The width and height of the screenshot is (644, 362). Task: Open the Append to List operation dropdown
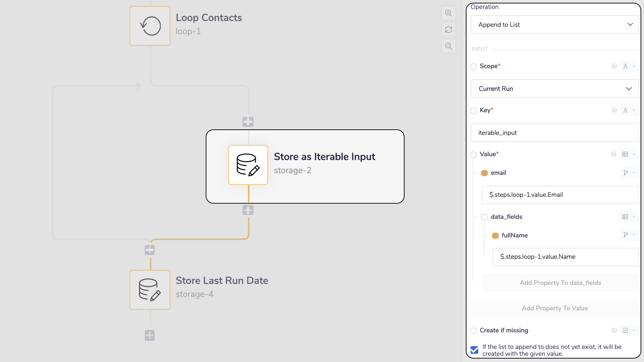pos(554,24)
